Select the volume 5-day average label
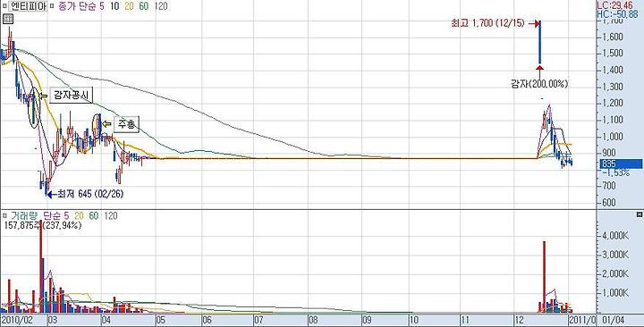 point(66,216)
